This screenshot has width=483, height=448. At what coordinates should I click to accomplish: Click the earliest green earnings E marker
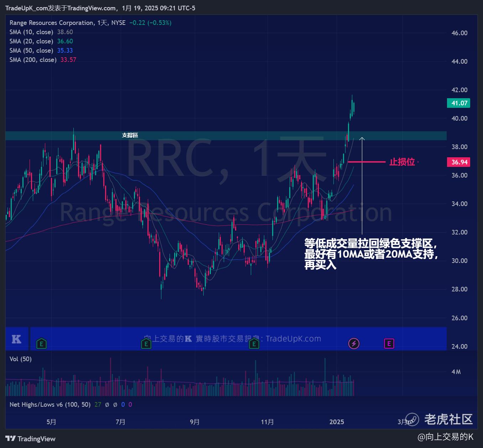coord(42,344)
